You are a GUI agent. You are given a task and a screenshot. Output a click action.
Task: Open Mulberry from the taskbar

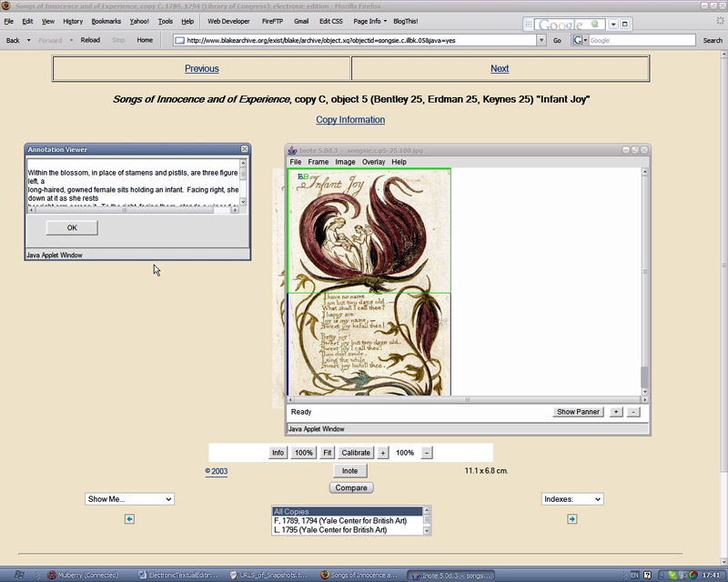coord(88,575)
